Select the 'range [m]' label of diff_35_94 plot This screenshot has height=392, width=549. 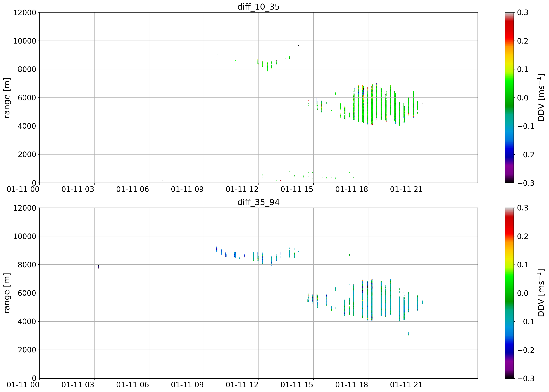7,293
